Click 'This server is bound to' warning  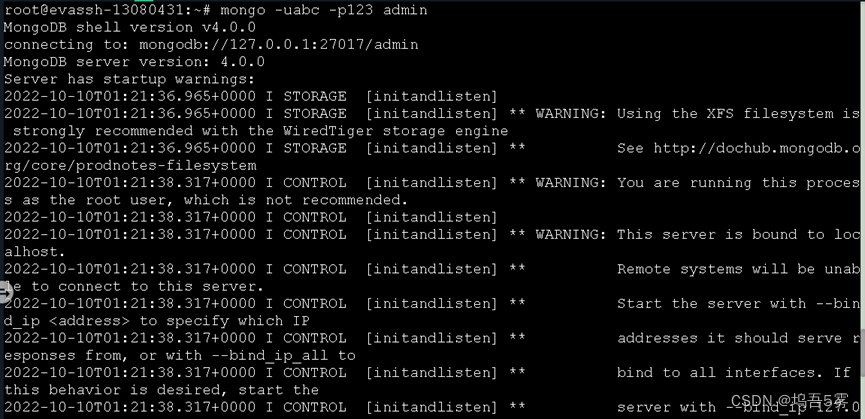coord(720,234)
